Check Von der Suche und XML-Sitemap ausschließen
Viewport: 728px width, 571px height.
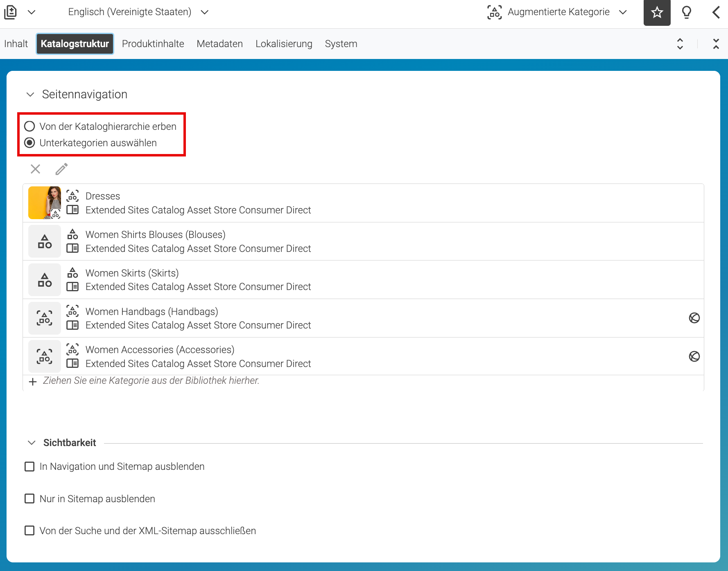click(29, 530)
